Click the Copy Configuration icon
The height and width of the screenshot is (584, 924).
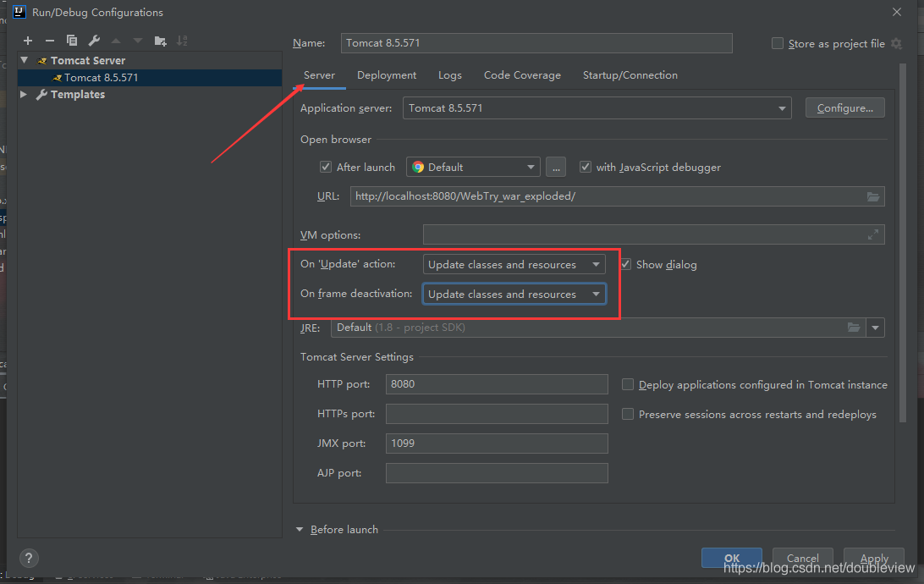(x=72, y=41)
